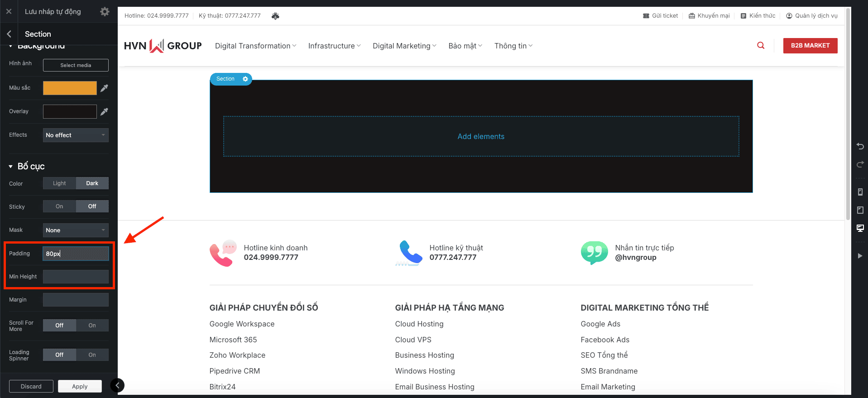868x398 pixels.
Task: Turn Sticky option On
Action: 59,206
